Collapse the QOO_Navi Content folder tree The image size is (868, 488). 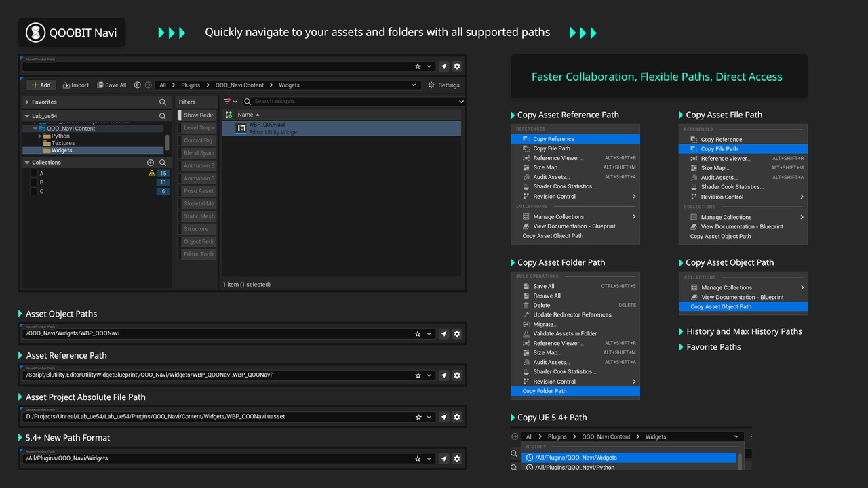[35, 129]
